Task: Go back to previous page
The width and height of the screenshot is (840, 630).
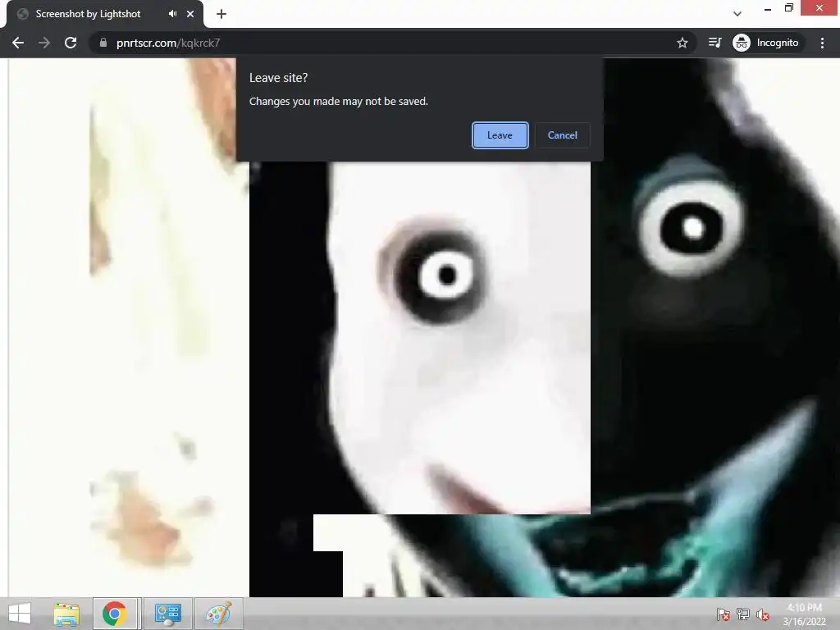Action: click(x=18, y=43)
